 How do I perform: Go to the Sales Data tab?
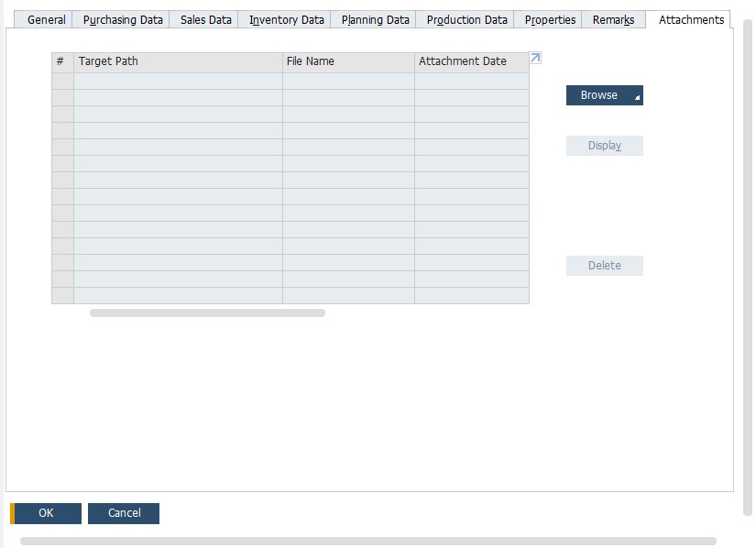click(205, 19)
